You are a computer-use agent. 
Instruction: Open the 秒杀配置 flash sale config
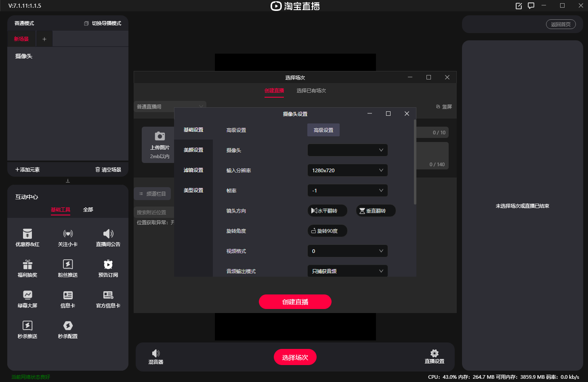68,330
